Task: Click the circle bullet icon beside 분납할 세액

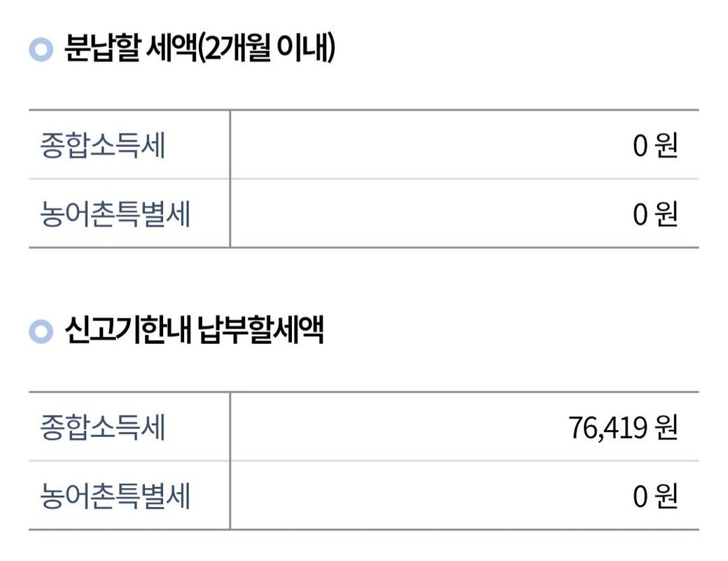Action: click(41, 49)
